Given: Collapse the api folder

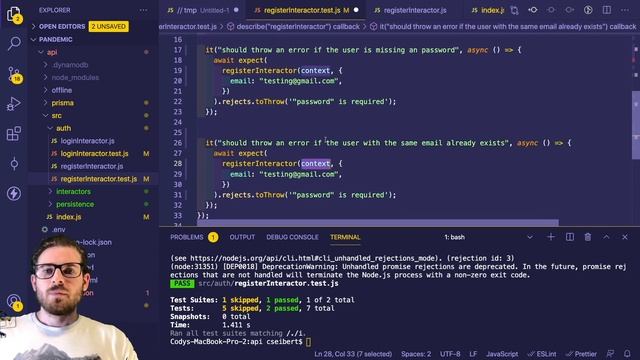Looking at the screenshot, I should 52,52.
